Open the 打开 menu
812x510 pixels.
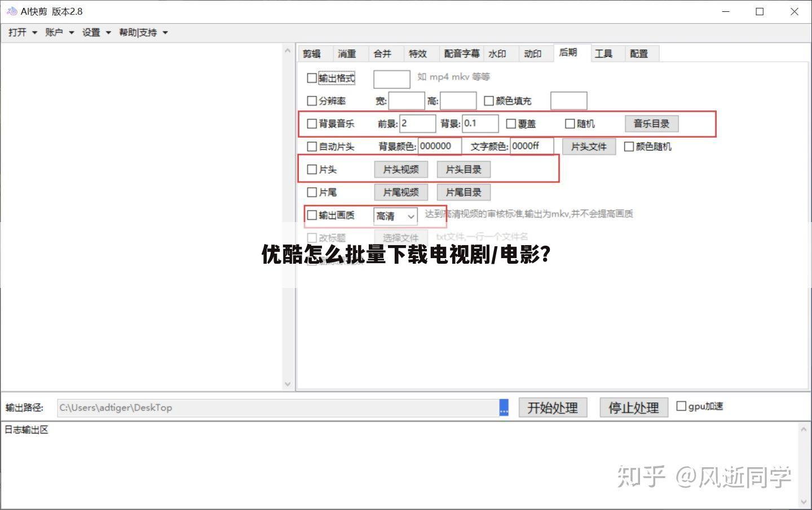pos(23,33)
